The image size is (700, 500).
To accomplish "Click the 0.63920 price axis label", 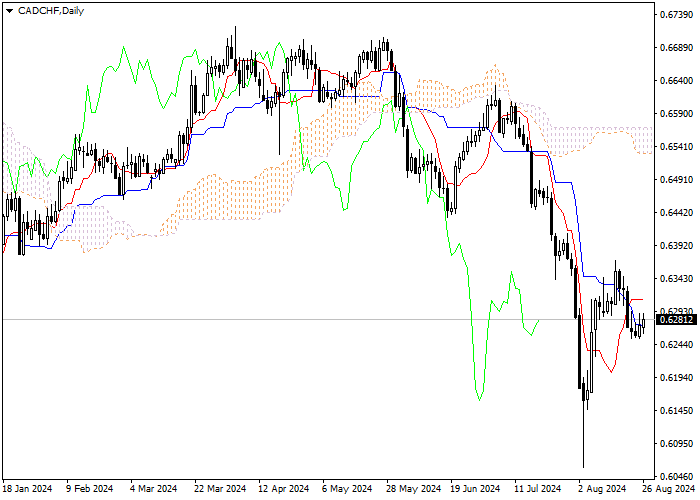I will click(x=676, y=246).
